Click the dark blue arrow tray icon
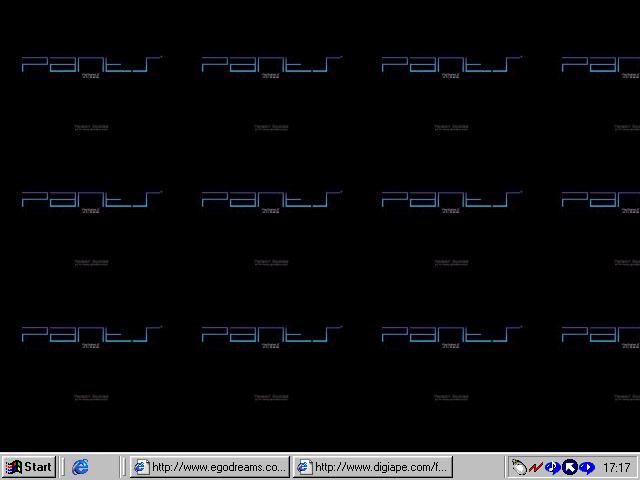Viewport: 640px width, 480px height. pyautogui.click(x=570, y=467)
